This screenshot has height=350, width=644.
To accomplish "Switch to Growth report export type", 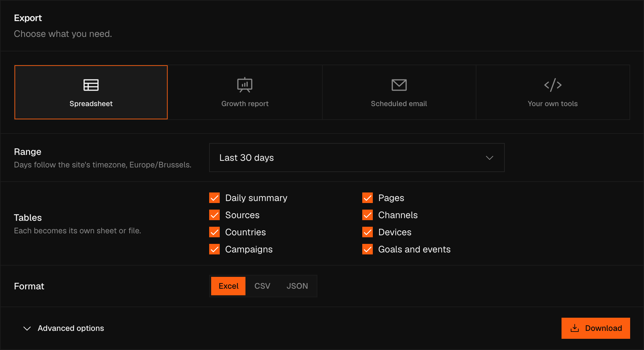I will (245, 92).
